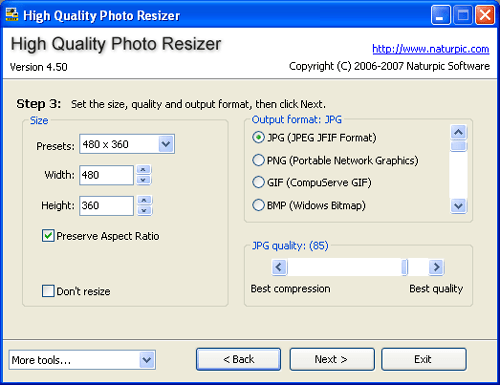This screenshot has height=385, width=500.
Task: Increase height with the up spinner arrow
Action: coord(144,200)
